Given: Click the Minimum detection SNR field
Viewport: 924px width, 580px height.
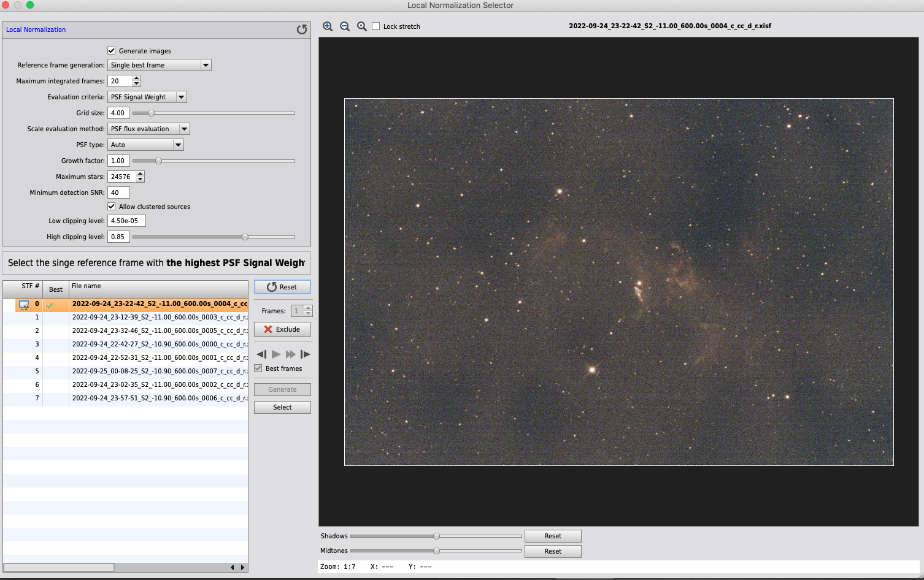Looking at the screenshot, I should tap(118, 193).
